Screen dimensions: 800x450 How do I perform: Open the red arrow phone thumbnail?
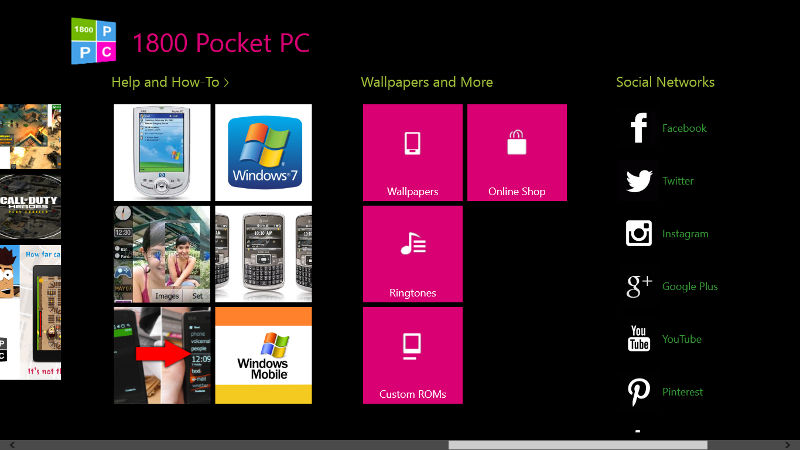tap(162, 355)
